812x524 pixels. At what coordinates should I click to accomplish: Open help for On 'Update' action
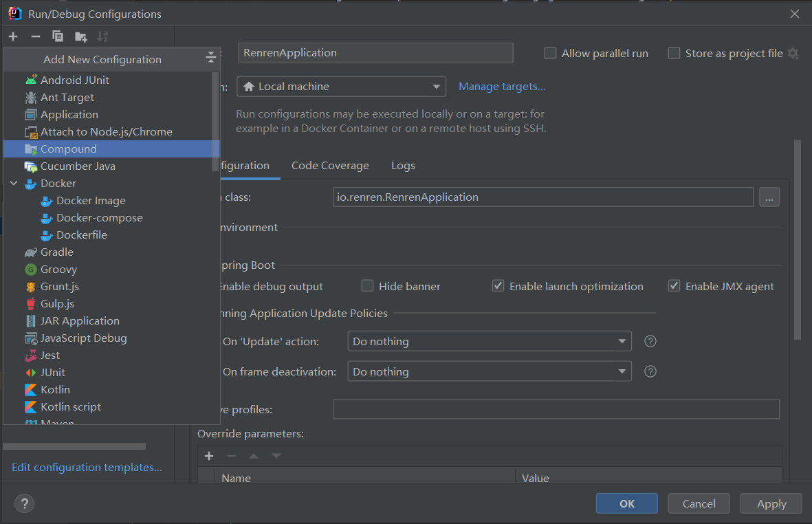pyautogui.click(x=650, y=341)
